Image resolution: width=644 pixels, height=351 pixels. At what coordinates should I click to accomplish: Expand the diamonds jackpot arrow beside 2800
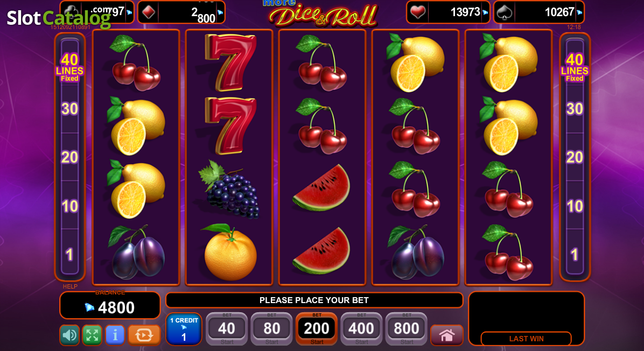click(220, 12)
